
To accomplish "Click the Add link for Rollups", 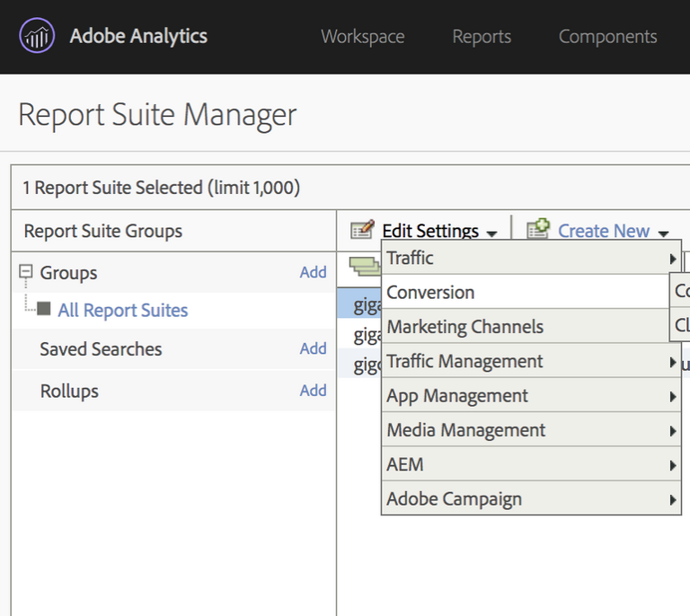I will (x=313, y=390).
